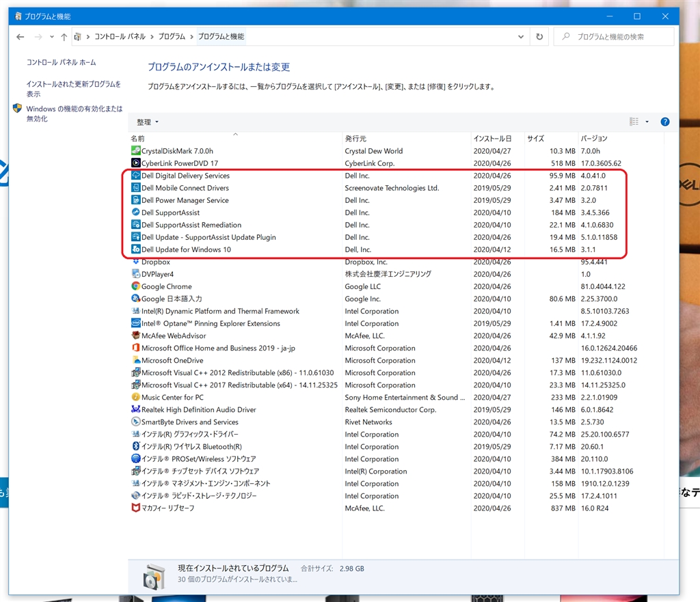Click the Dell SupportAssist Remediation icon
The height and width of the screenshot is (602, 700).
[136, 224]
